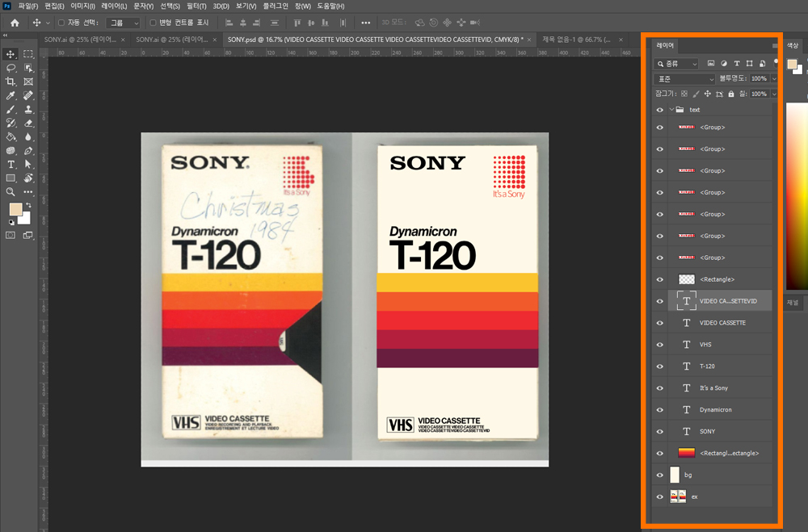This screenshot has height=532, width=808.
Task: Hide the text group layer
Action: click(x=660, y=110)
